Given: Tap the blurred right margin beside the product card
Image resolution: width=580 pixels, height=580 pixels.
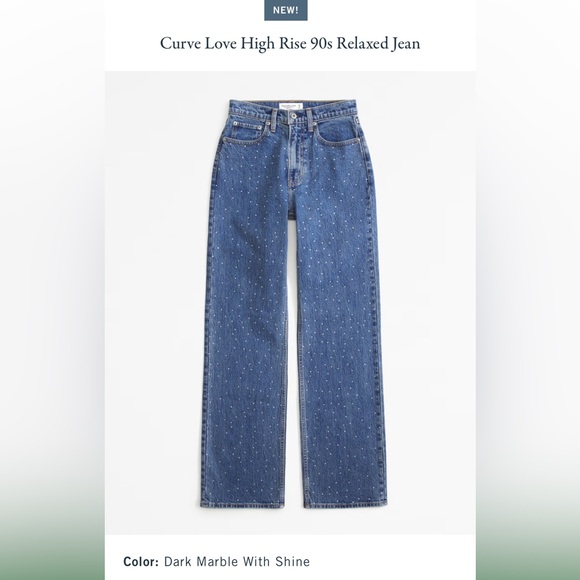Looking at the screenshot, I should click(x=528, y=290).
